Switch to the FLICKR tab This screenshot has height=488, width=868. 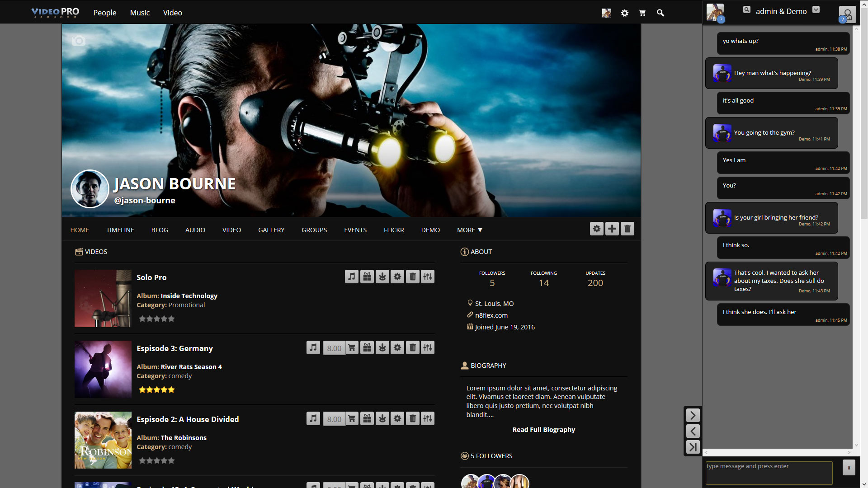pyautogui.click(x=394, y=230)
